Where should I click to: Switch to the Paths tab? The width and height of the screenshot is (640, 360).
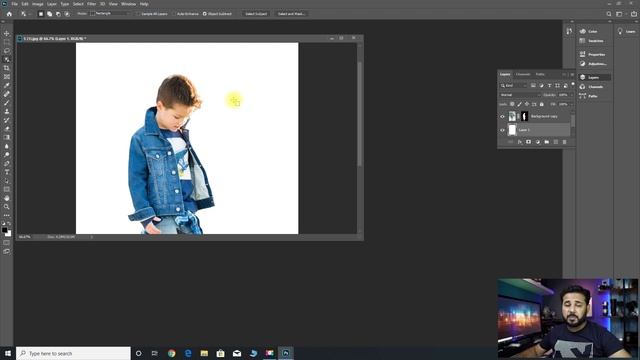[x=540, y=74]
